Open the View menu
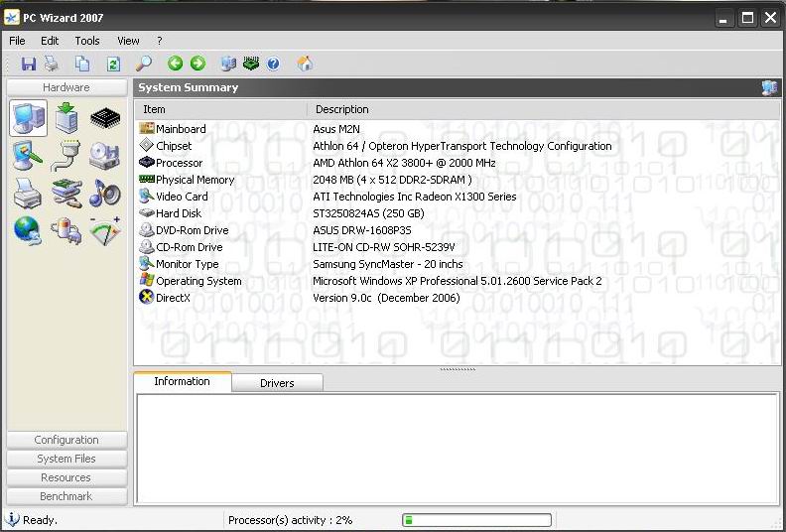 (x=128, y=41)
